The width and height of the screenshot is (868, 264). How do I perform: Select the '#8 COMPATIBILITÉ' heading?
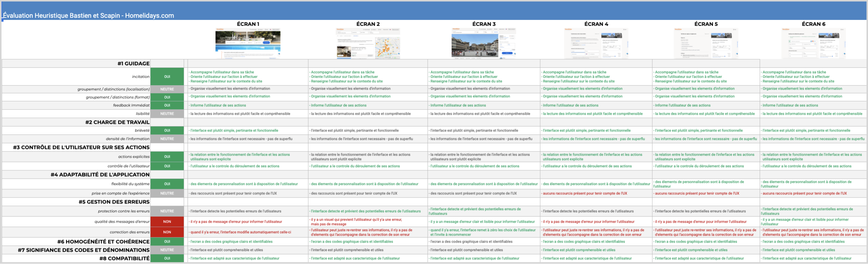124,258
